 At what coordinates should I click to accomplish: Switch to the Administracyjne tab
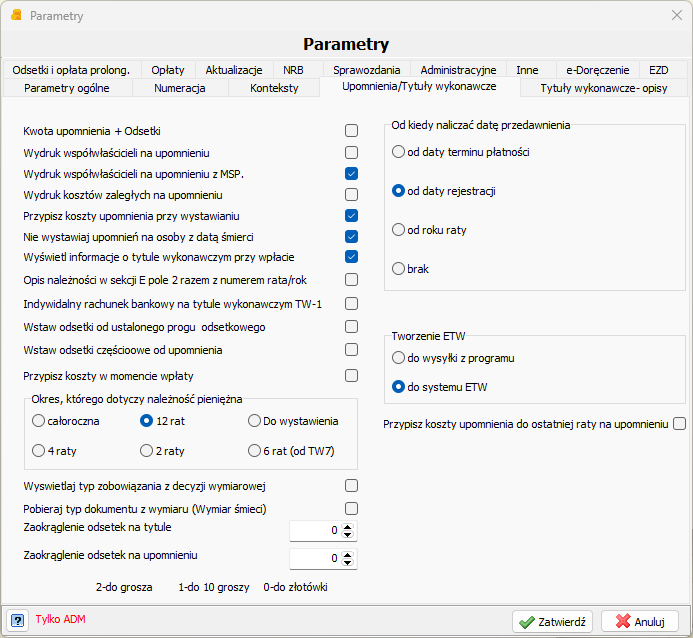click(458, 70)
